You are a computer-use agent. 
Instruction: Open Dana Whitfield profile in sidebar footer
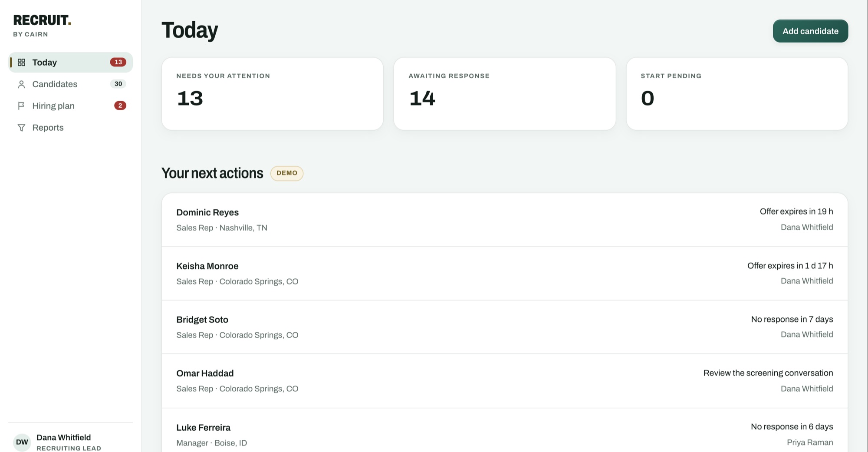click(70, 442)
